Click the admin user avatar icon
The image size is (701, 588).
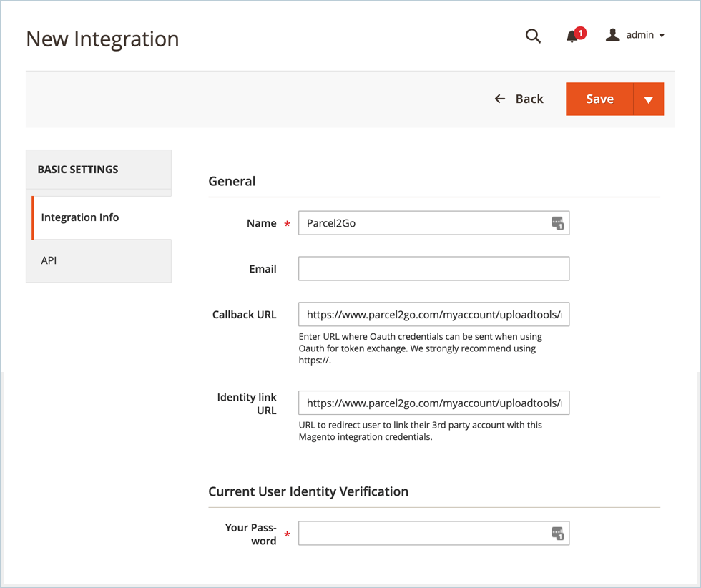click(612, 35)
